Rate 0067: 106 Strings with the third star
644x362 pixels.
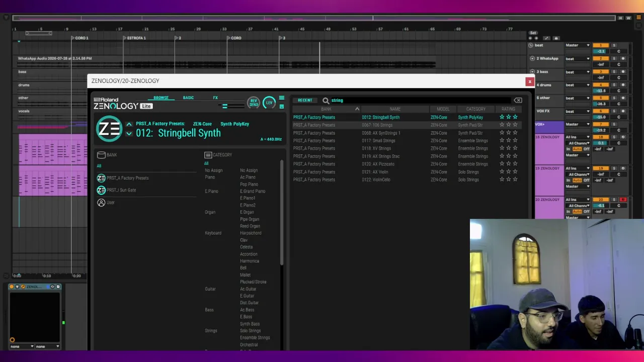pos(515,125)
